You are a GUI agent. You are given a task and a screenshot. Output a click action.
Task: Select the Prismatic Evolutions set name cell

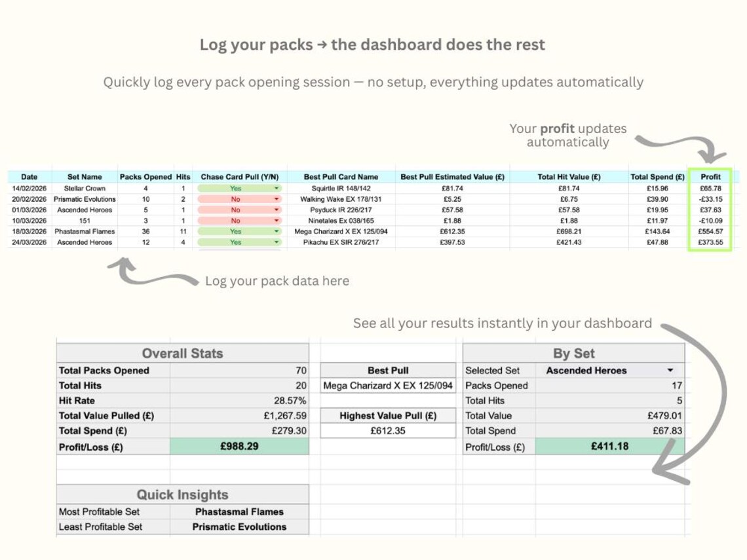coord(85,199)
